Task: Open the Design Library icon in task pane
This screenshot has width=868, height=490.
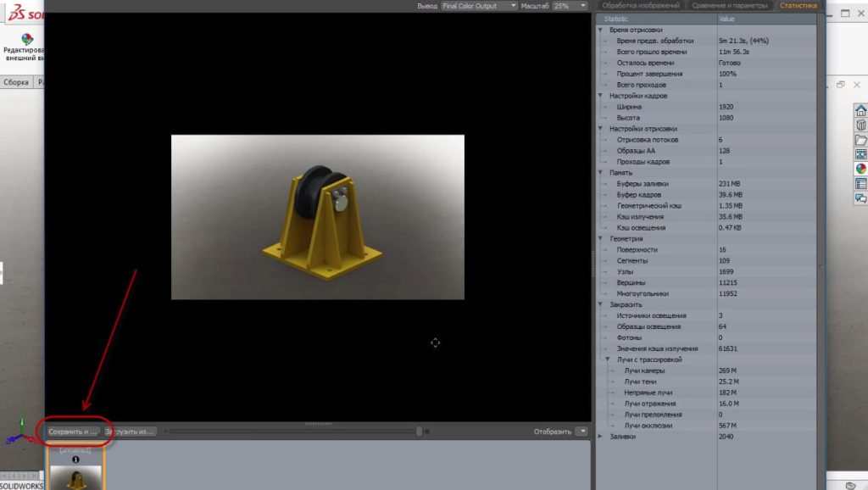Action: (860, 125)
